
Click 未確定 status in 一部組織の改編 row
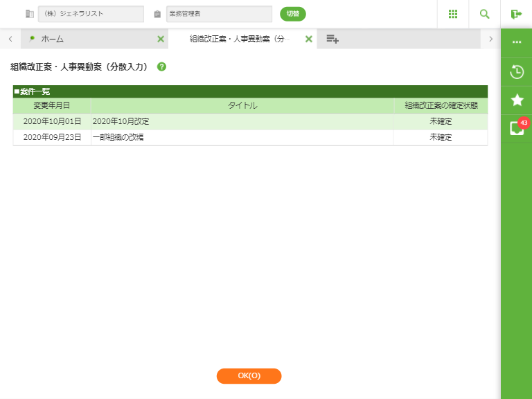(x=441, y=137)
